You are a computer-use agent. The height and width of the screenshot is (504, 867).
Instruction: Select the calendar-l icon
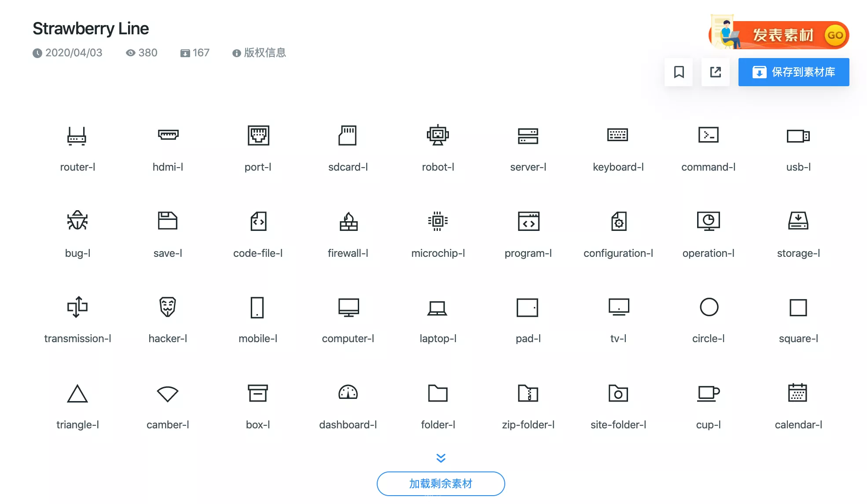797,393
